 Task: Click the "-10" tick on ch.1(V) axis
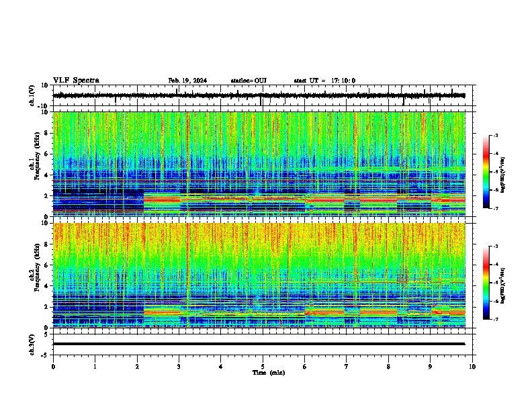[43, 106]
